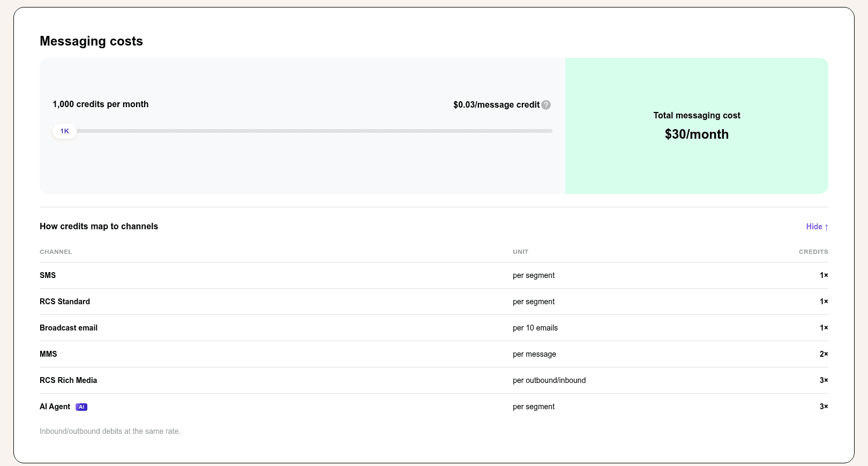Click the CHANNEL column header
This screenshot has width=868, height=466.
[x=56, y=252]
